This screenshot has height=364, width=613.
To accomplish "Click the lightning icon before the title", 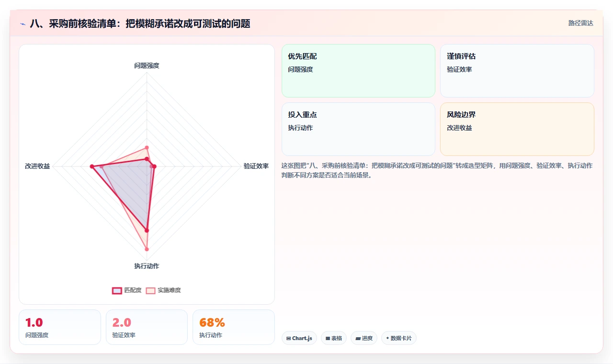I will (23, 24).
